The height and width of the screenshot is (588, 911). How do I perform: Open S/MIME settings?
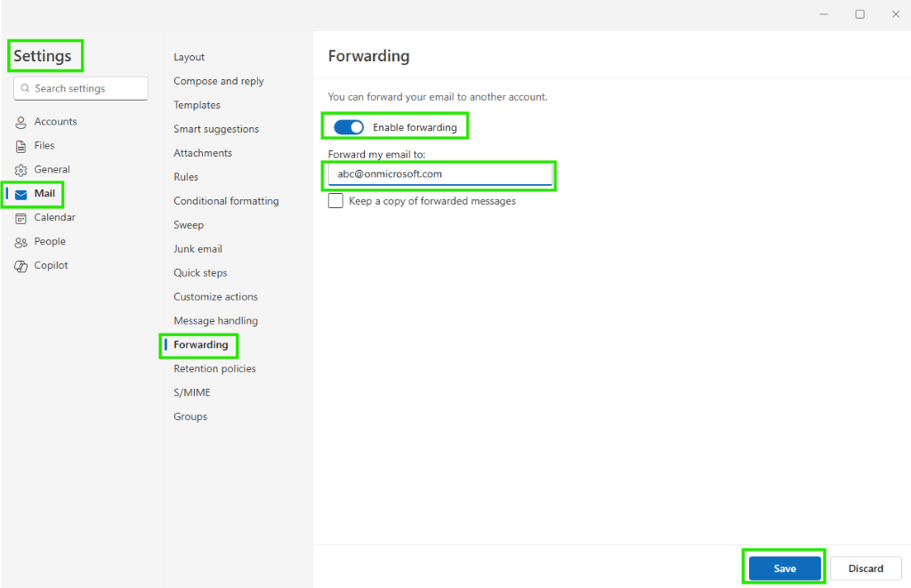(192, 393)
